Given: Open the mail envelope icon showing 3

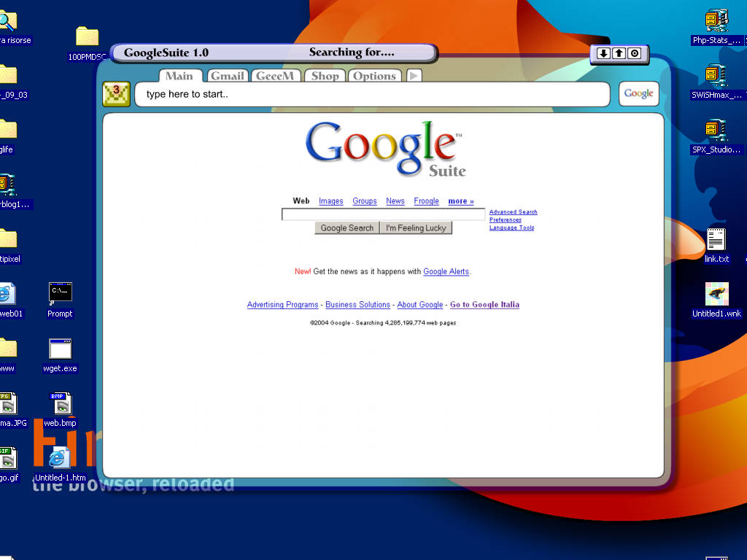Looking at the screenshot, I should [116, 94].
